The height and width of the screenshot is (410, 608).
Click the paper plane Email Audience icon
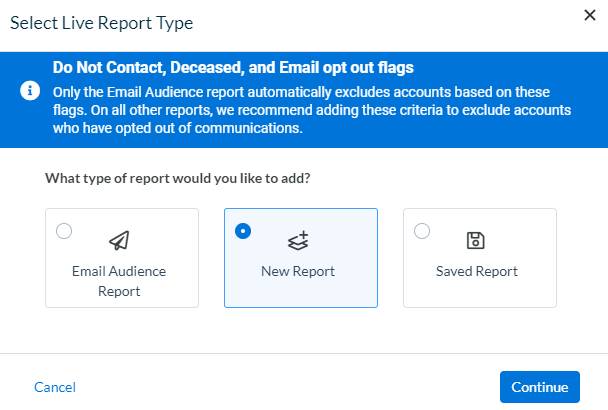coord(119,240)
